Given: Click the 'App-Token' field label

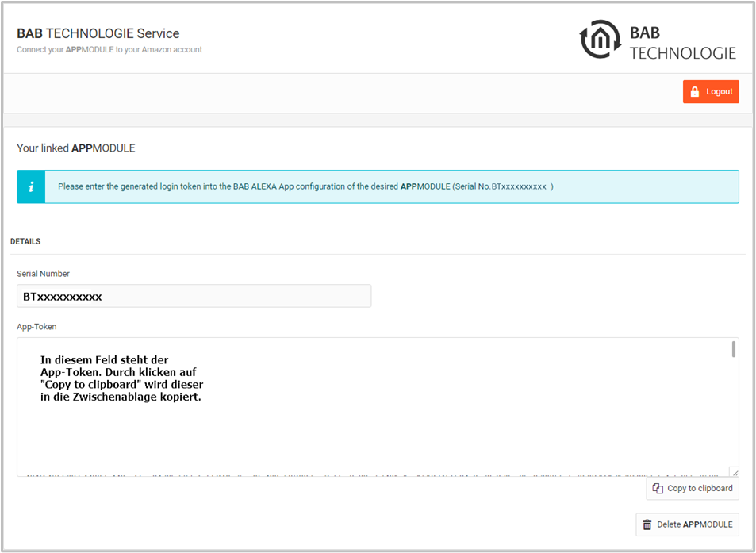Looking at the screenshot, I should pyautogui.click(x=36, y=327).
